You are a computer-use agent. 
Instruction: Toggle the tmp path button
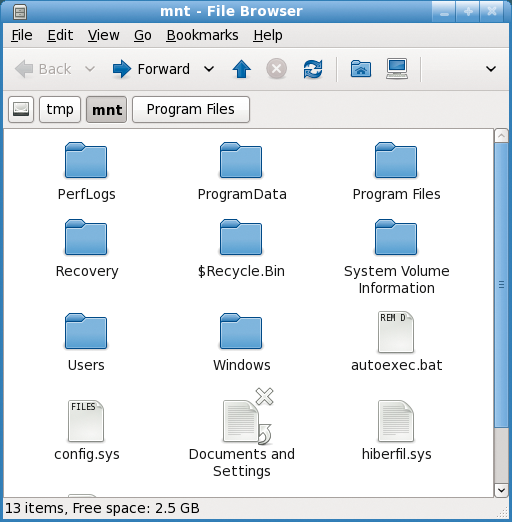click(60, 109)
